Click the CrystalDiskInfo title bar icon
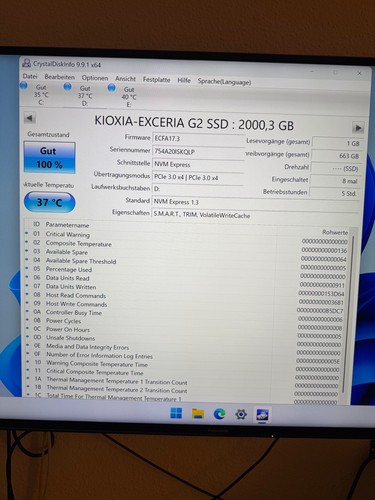The width and height of the screenshot is (375, 500). pos(27,63)
